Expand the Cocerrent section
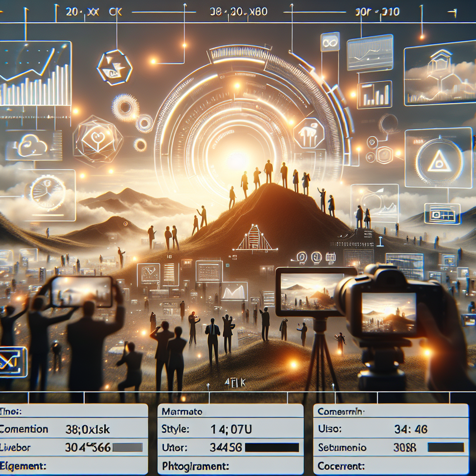Image resolution: width=476 pixels, height=476 pixels. [341, 465]
